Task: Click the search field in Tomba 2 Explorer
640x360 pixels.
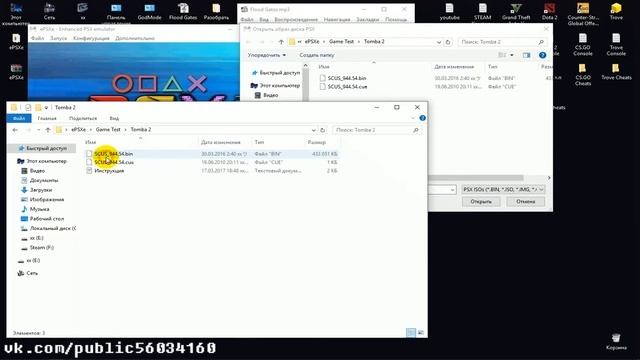Action: click(377, 130)
